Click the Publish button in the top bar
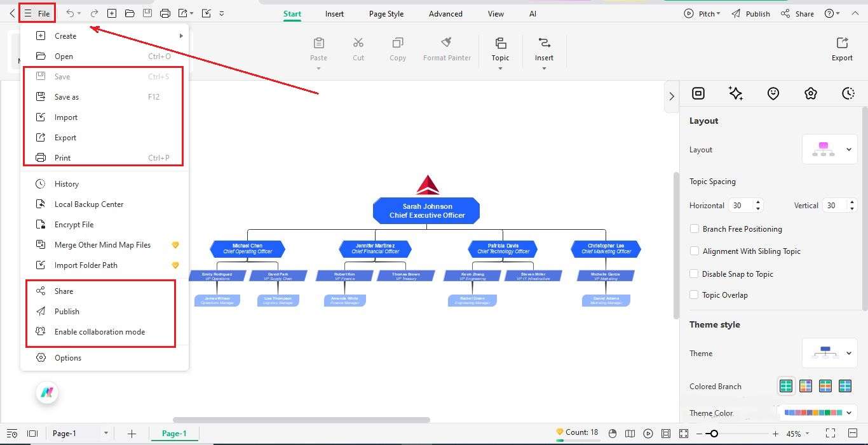The image size is (868, 445). pyautogui.click(x=757, y=13)
